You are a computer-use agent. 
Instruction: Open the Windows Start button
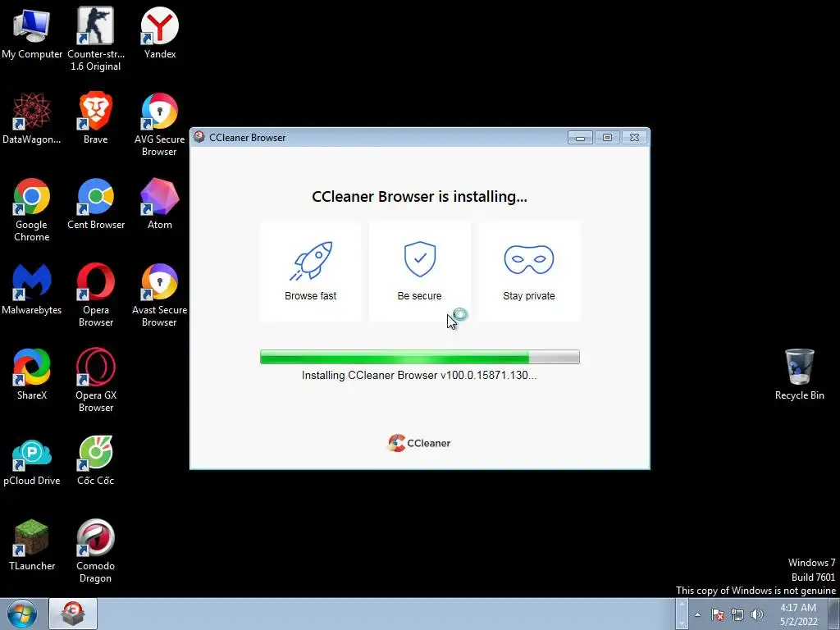click(x=22, y=614)
